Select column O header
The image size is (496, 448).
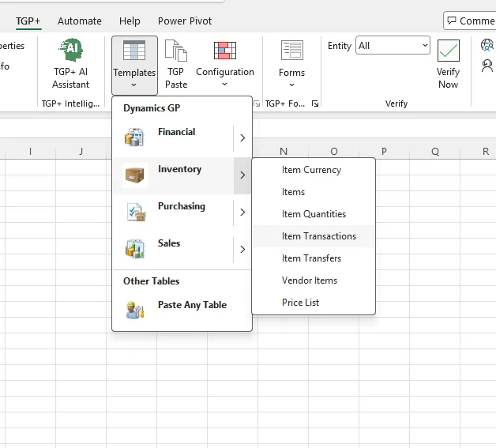click(x=334, y=152)
